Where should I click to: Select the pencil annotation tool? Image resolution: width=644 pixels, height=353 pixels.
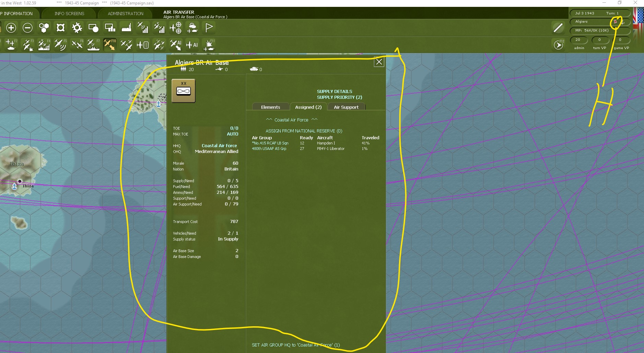(x=558, y=27)
